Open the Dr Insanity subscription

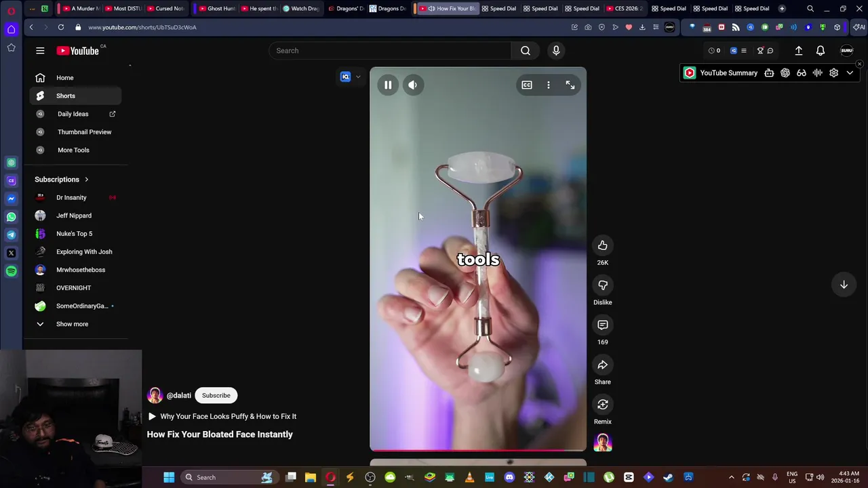[75, 197]
